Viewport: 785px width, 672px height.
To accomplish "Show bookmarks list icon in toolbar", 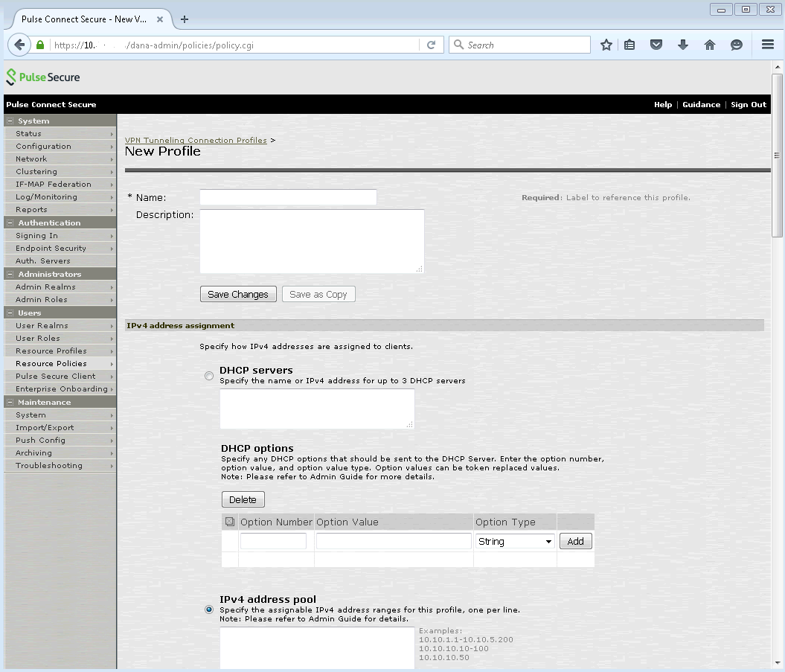I will (x=629, y=45).
